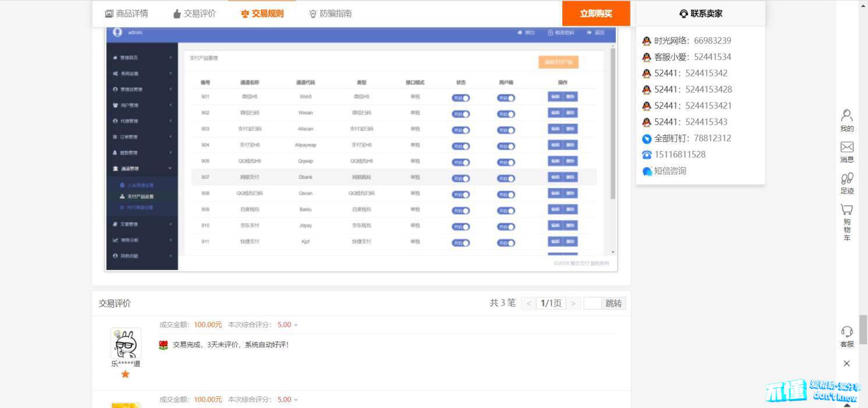Viewport: 868px width, 408px height.
Task: Click edit button for row 902 Wxsan
Action: (x=555, y=112)
